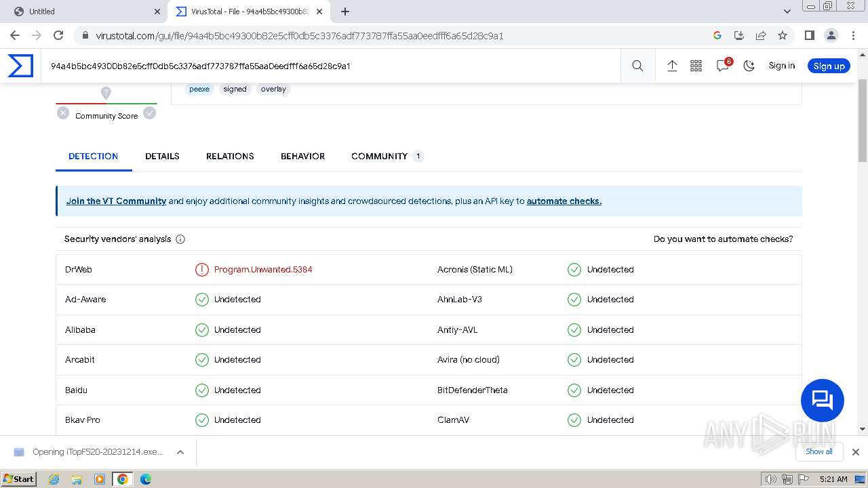Vote negative on Community Score

coord(63,113)
